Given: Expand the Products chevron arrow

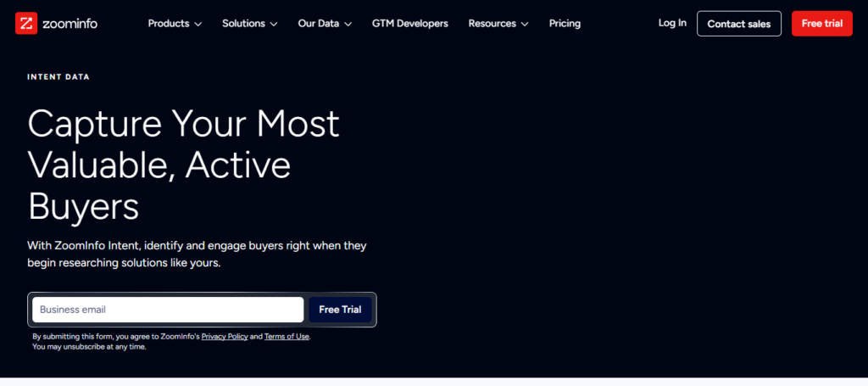Looking at the screenshot, I should [198, 24].
